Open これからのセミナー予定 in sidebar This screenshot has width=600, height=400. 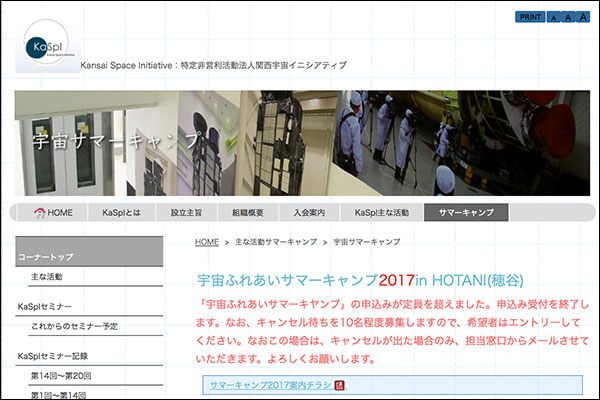74,326
